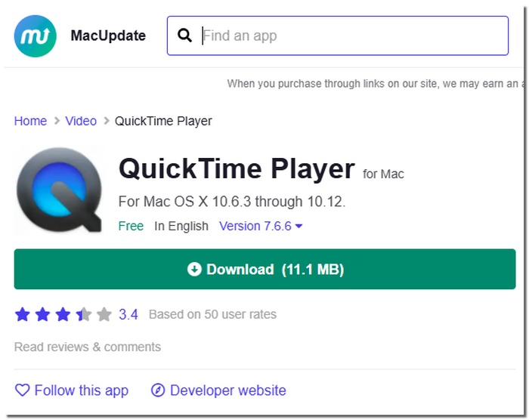Image resolution: width=529 pixels, height=420 pixels.
Task: Click the Download (11.1 MB) button
Action: [264, 269]
